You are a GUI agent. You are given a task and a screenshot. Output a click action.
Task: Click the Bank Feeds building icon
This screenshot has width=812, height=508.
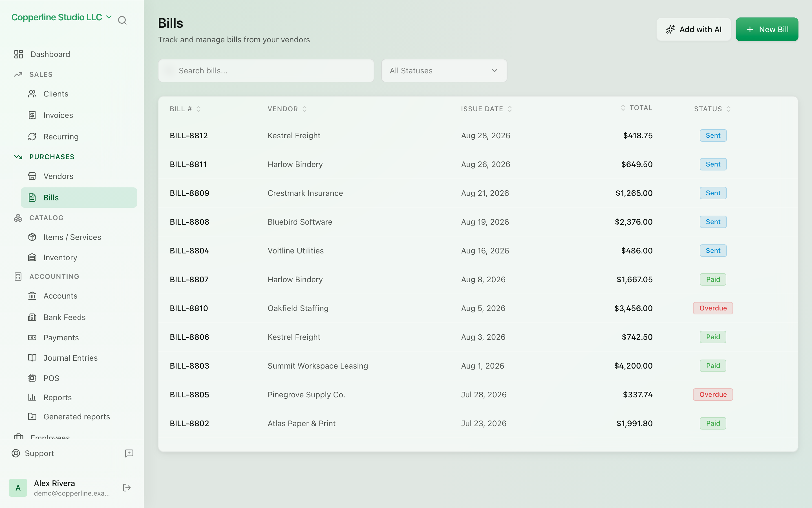click(x=32, y=317)
